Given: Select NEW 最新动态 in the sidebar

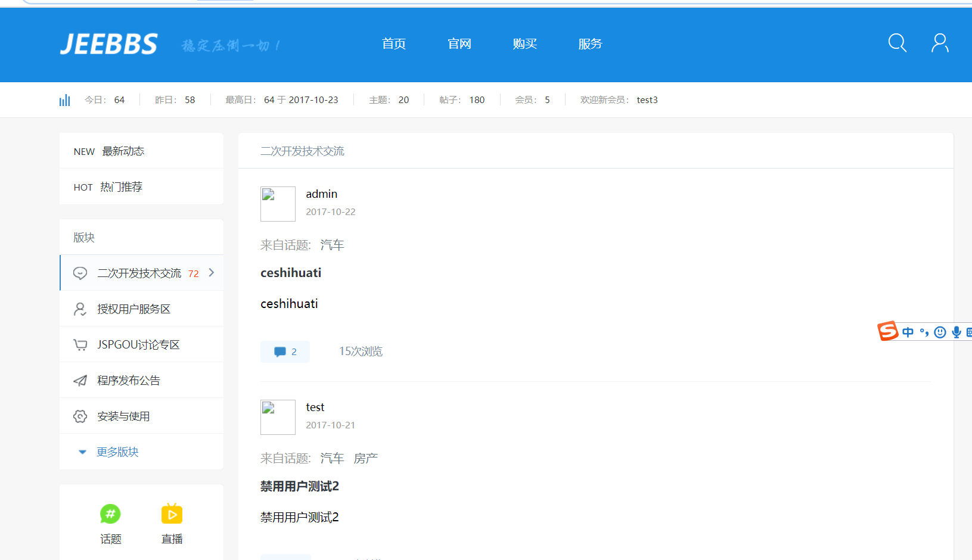Looking at the screenshot, I should pyautogui.click(x=141, y=151).
